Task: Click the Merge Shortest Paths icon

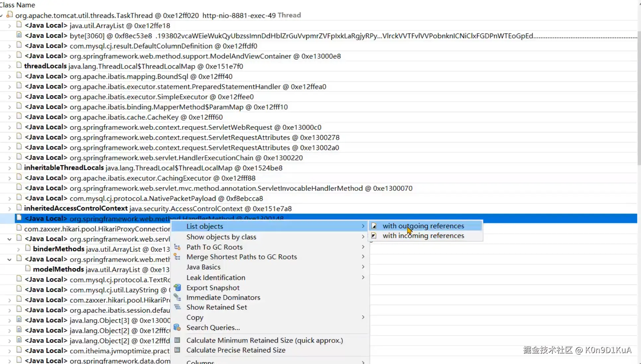Action: pos(177,257)
